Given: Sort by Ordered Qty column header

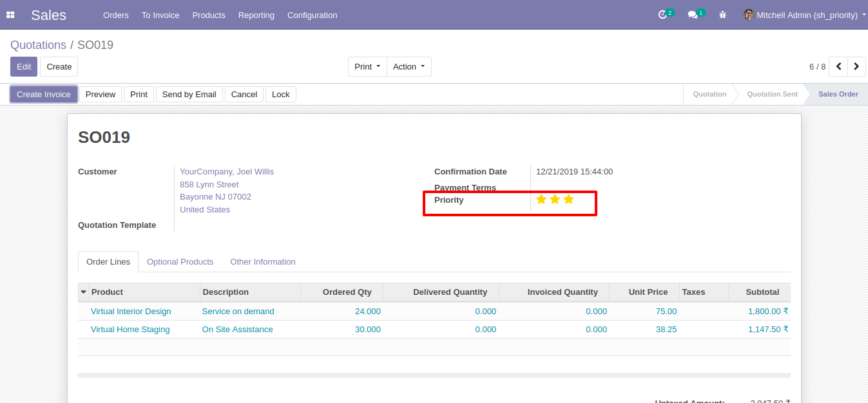Looking at the screenshot, I should (342, 292).
